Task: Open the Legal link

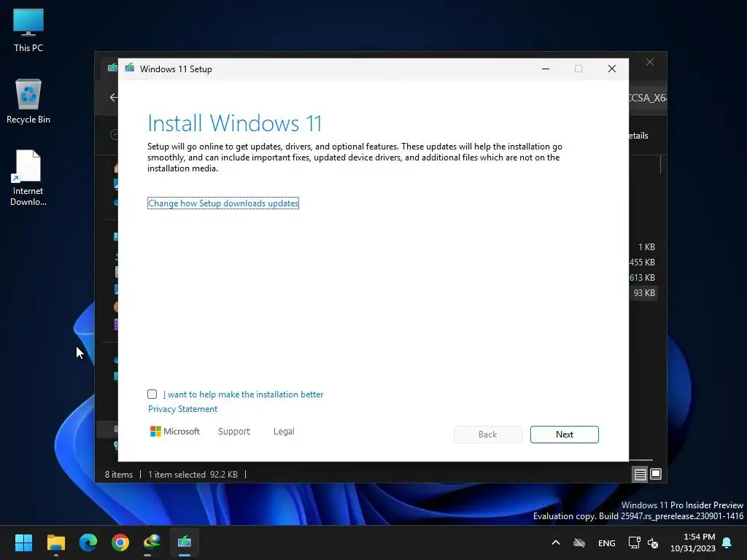Action: pos(284,432)
